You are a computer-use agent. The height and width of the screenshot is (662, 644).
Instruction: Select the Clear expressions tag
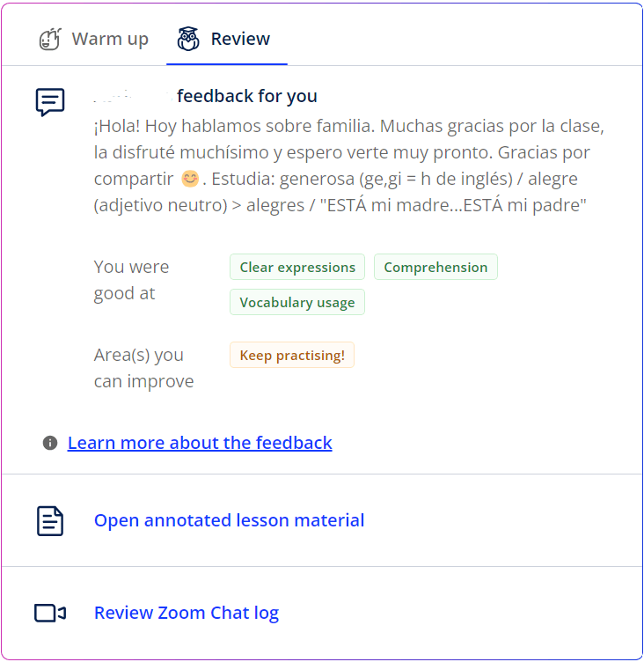pyautogui.click(x=297, y=268)
